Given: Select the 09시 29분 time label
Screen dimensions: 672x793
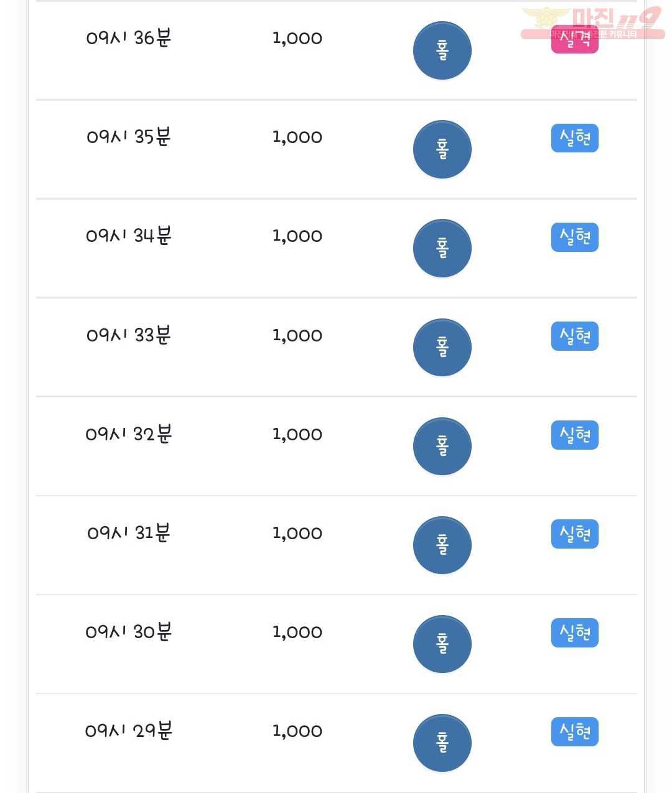Looking at the screenshot, I should pos(129,730).
